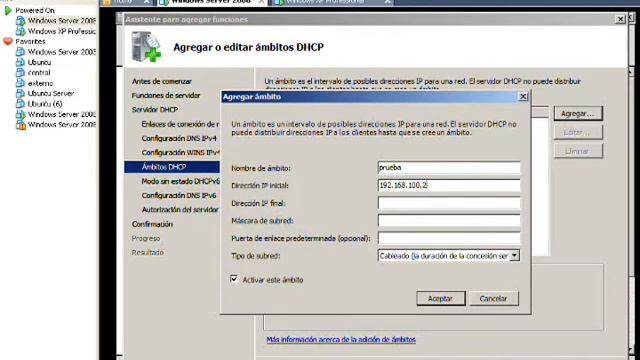This screenshot has width=640, height=360.
Task: Click the Nombre de ámbito field
Action: [x=449, y=168]
